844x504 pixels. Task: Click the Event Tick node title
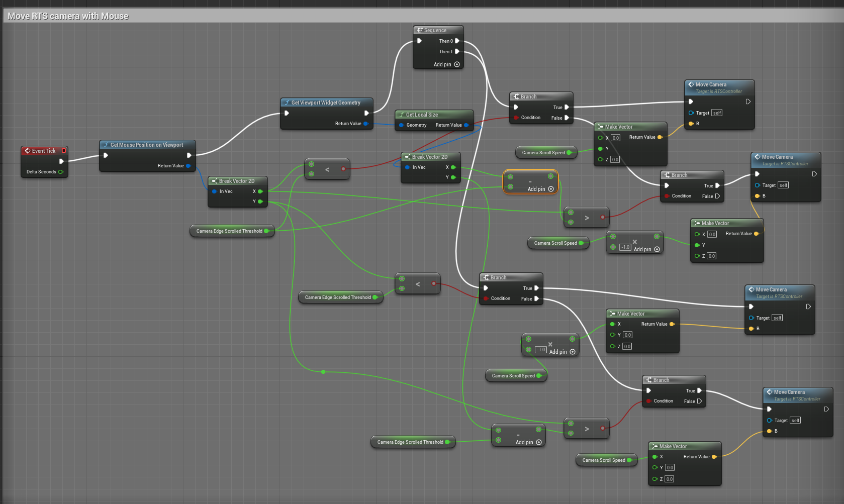pos(44,151)
